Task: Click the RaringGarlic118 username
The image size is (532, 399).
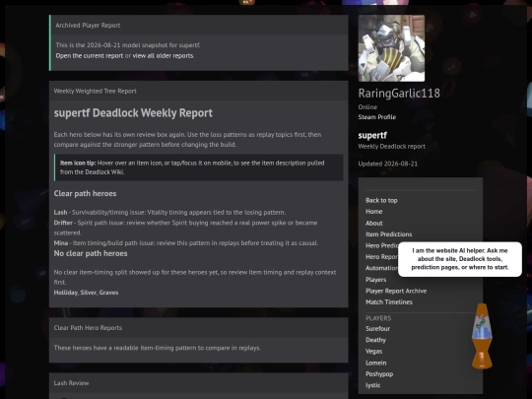Action: pyautogui.click(x=399, y=94)
